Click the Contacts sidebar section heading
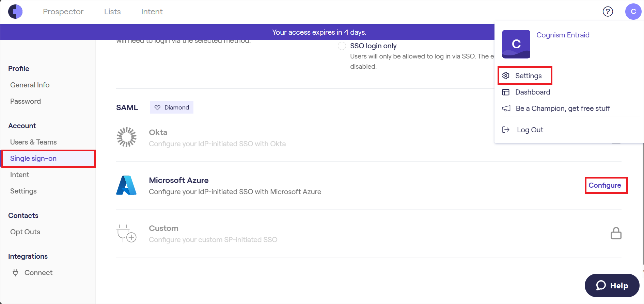This screenshot has height=304, width=644. click(23, 216)
